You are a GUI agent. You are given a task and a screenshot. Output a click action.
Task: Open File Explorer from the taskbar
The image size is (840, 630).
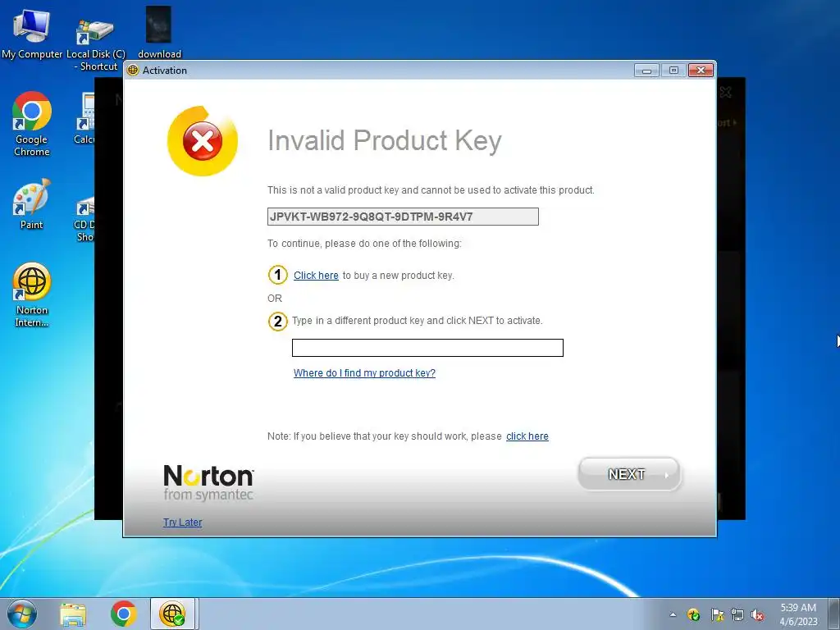[73, 614]
